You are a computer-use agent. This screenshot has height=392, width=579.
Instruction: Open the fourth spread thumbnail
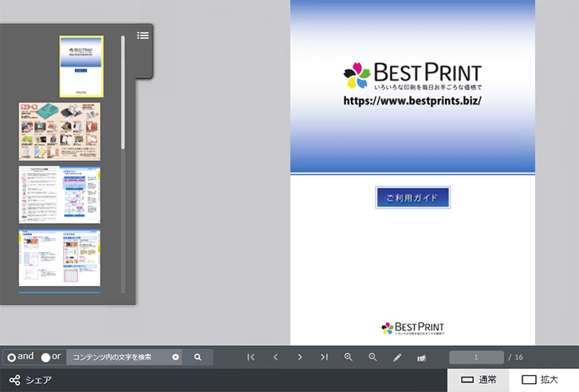pos(60,258)
